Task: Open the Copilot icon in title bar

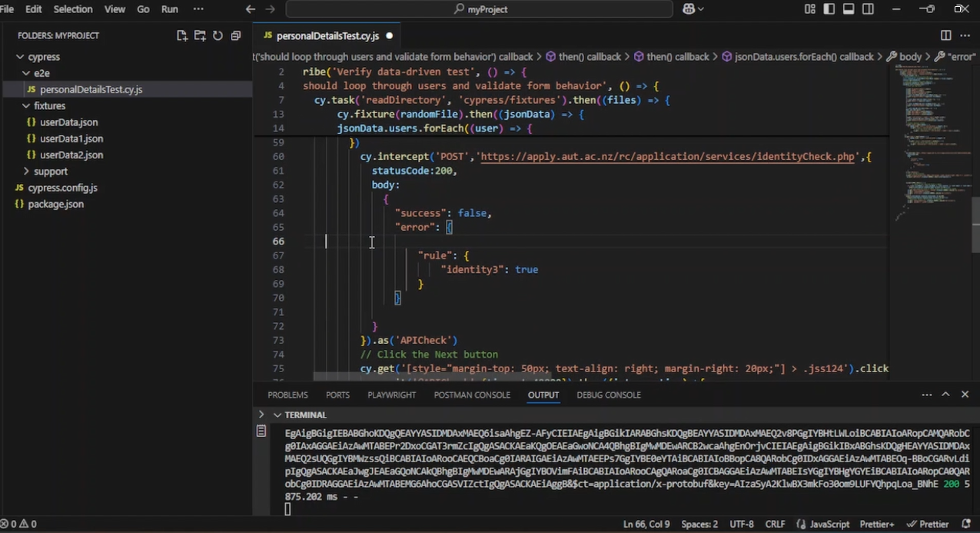Action: pyautogui.click(x=689, y=9)
